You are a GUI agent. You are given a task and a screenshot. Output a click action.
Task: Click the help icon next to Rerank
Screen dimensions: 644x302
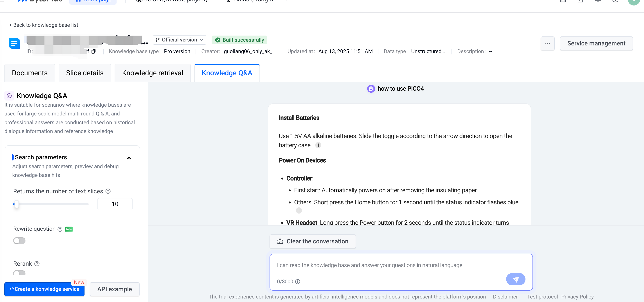coord(37,264)
